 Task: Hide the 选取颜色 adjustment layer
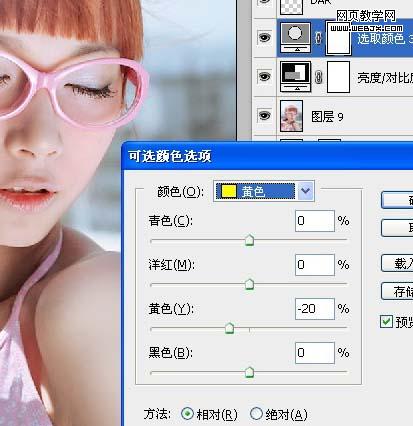pos(264,37)
